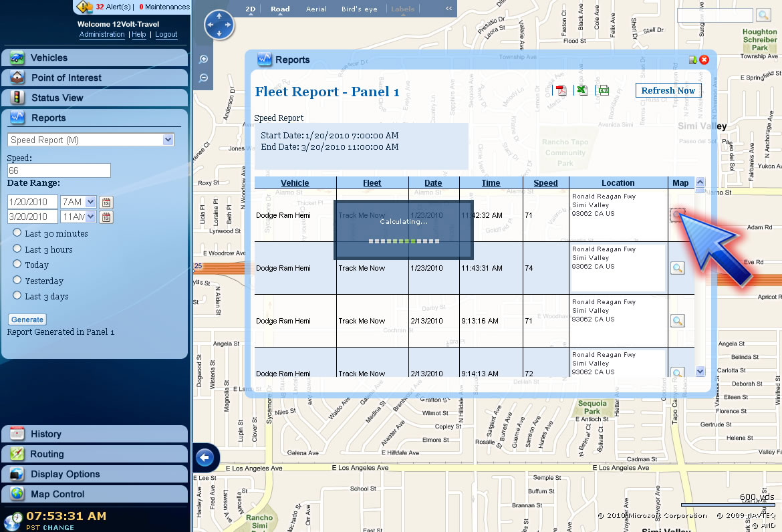782x532 pixels.
Task: Open the Administration link
Action: pyautogui.click(x=102, y=34)
